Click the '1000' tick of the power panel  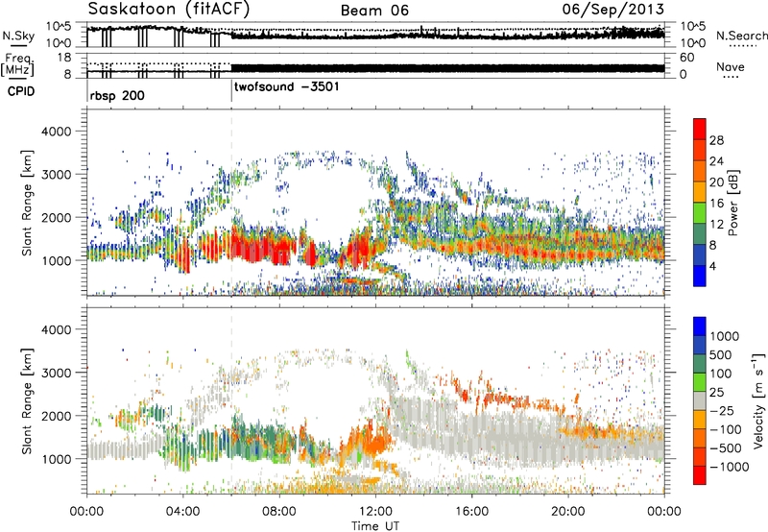(56, 260)
